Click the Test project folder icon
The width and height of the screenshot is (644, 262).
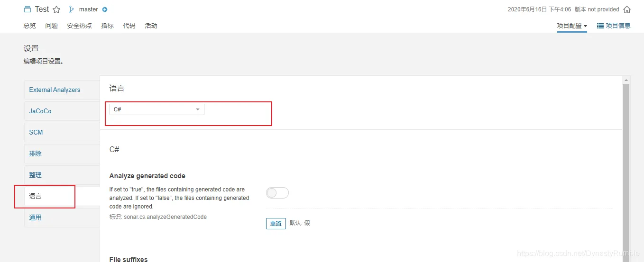28,9
